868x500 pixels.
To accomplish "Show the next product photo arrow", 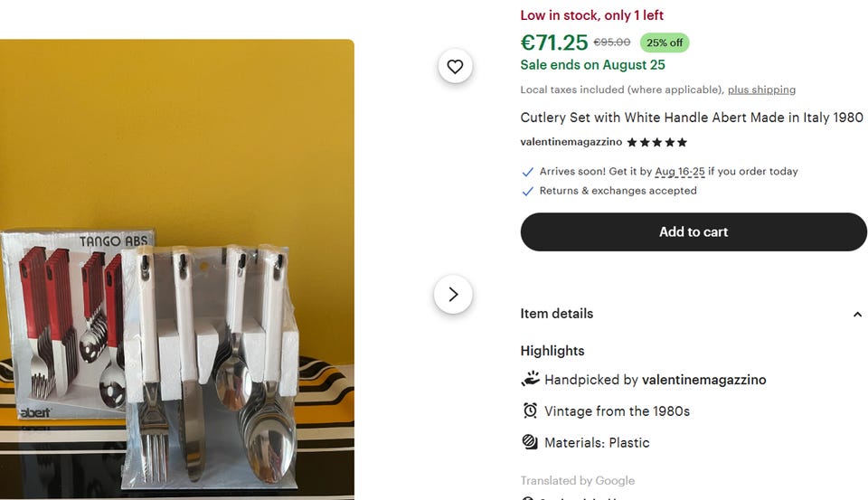I will (x=453, y=295).
